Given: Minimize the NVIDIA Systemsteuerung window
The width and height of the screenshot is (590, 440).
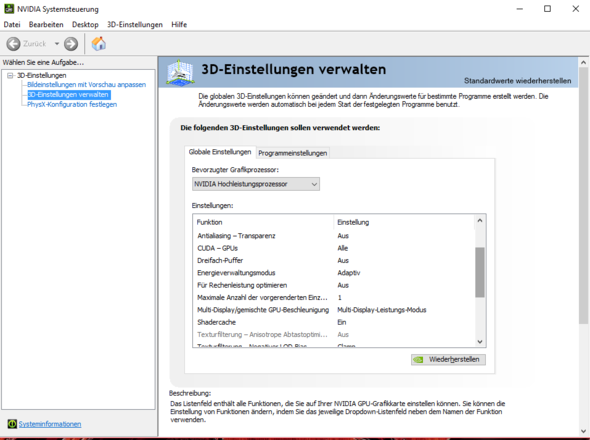Looking at the screenshot, I should point(520,9).
